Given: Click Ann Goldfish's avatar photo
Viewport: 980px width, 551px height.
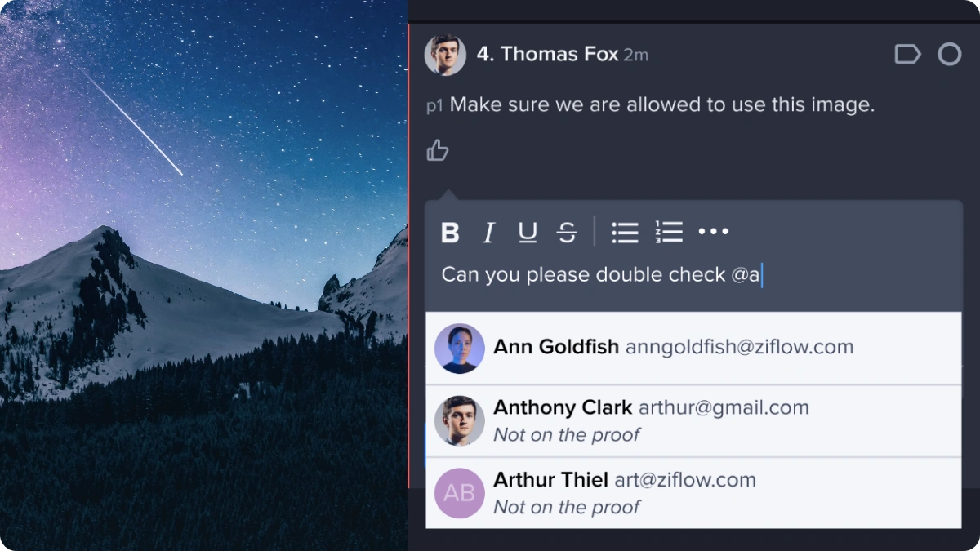Looking at the screenshot, I should (460, 349).
